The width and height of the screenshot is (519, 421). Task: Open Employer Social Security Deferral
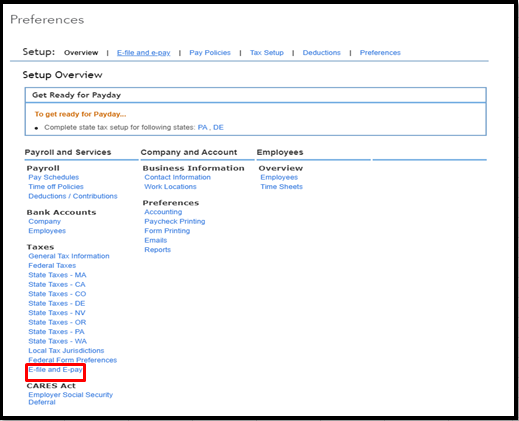click(71, 398)
